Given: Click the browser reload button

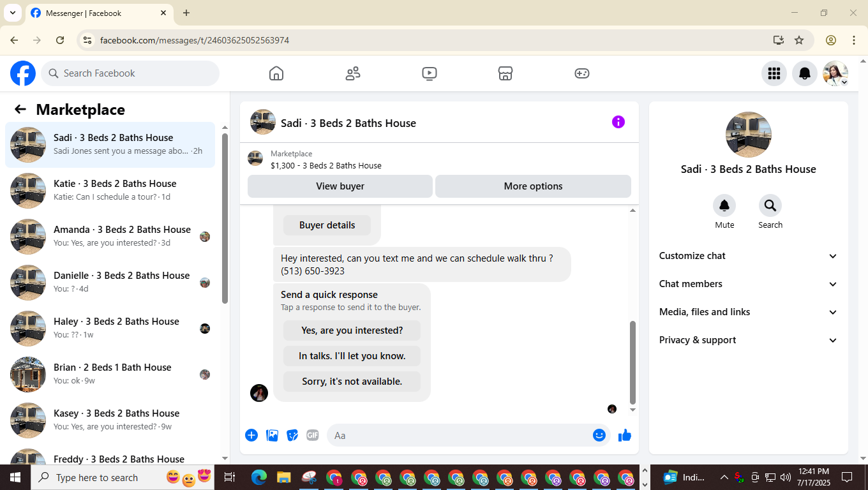Looking at the screenshot, I should click(60, 40).
